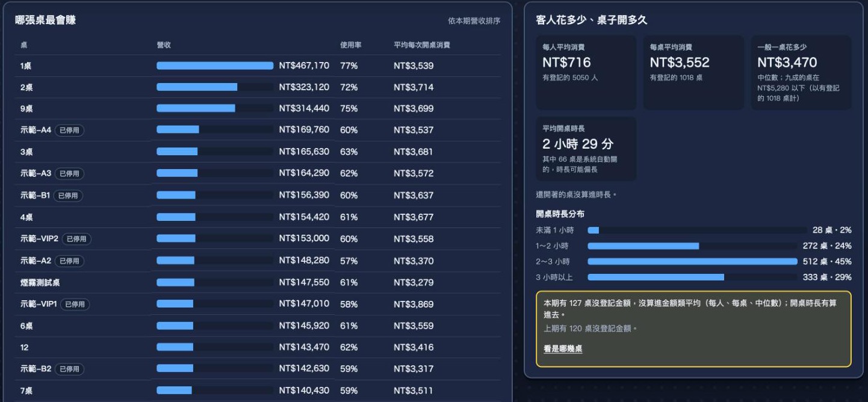The width and height of the screenshot is (868, 402).
Task: Click the revenue bar for 9桌
Action: click(x=215, y=108)
